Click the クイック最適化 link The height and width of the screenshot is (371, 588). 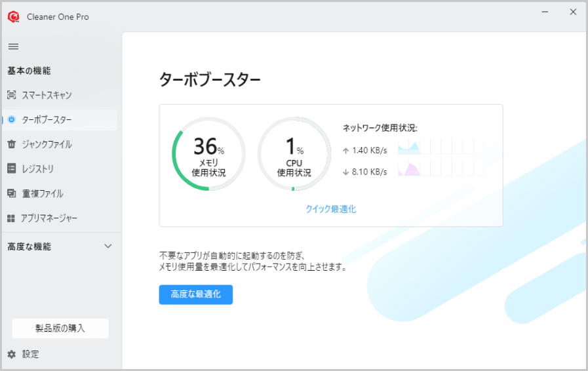(x=330, y=209)
